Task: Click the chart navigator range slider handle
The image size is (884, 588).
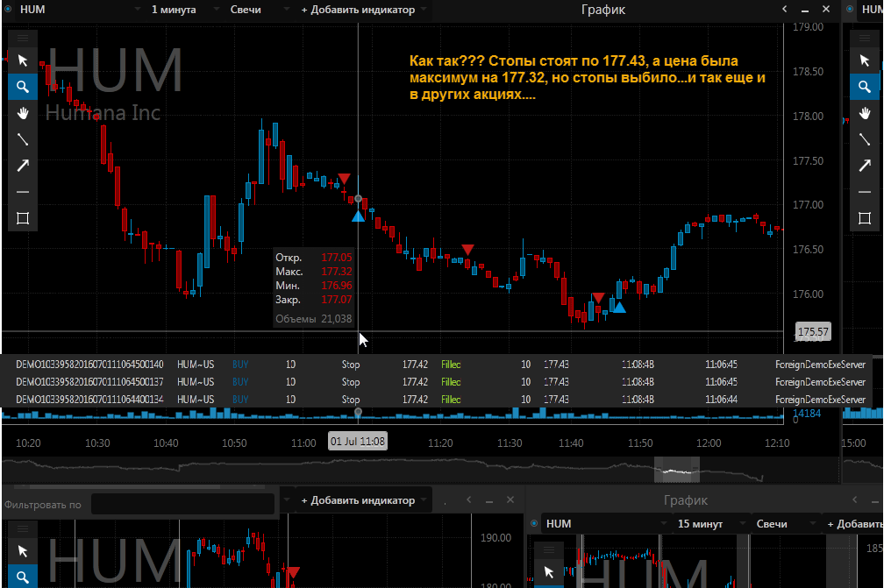Action: (676, 470)
